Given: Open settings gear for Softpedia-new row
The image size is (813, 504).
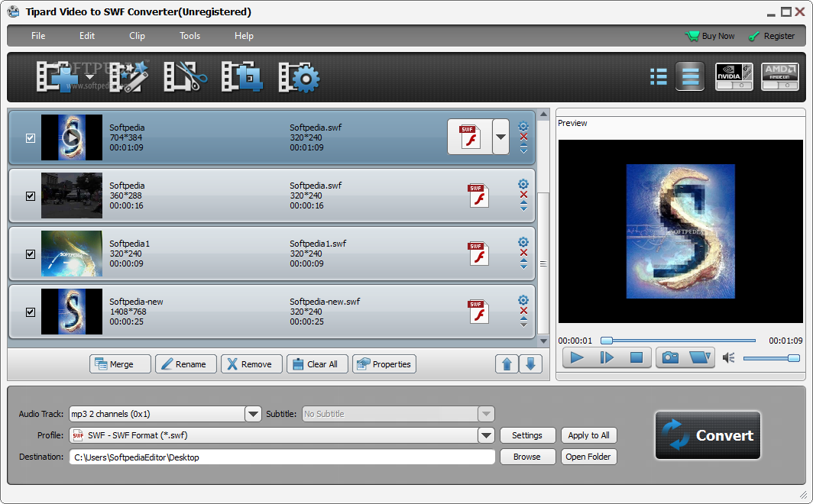Looking at the screenshot, I should 523,300.
